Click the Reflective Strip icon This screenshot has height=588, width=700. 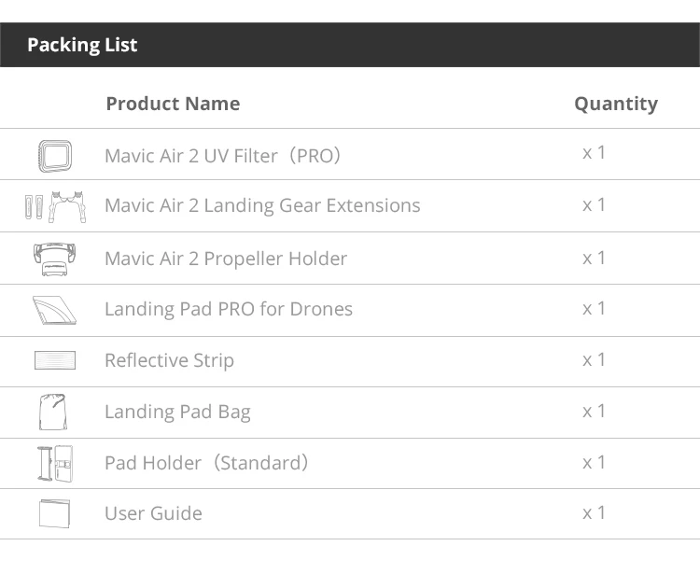tap(54, 360)
